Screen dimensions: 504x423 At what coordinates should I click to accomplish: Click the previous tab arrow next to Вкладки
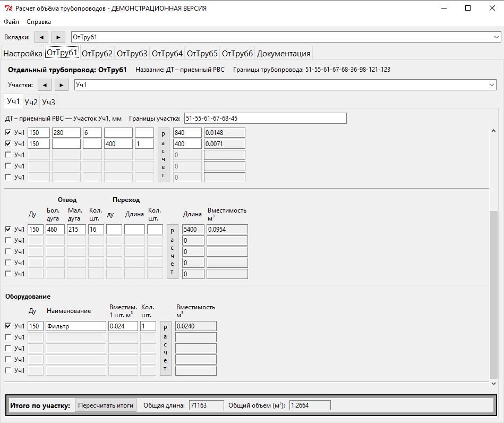[41, 37]
